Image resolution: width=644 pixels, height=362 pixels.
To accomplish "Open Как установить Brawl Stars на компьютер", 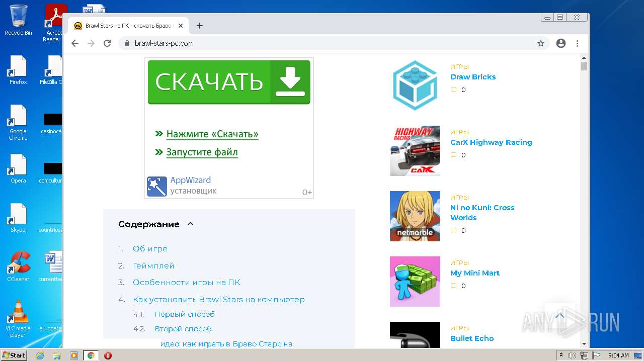I will coord(219,299).
